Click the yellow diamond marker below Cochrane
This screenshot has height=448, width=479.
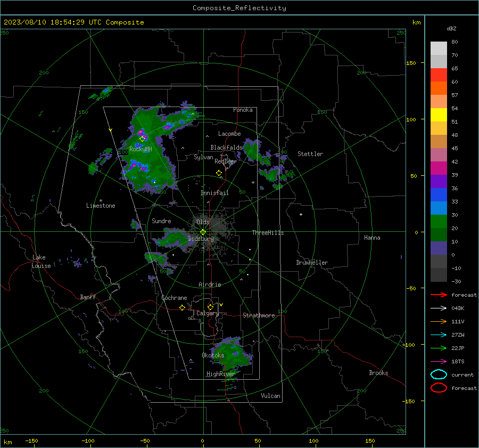(182, 307)
